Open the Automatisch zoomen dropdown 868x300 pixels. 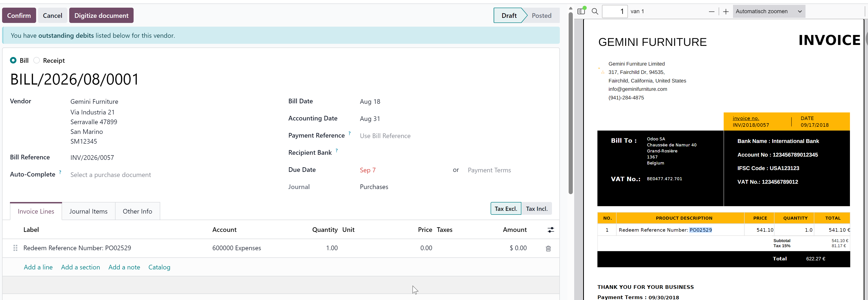[x=769, y=11]
